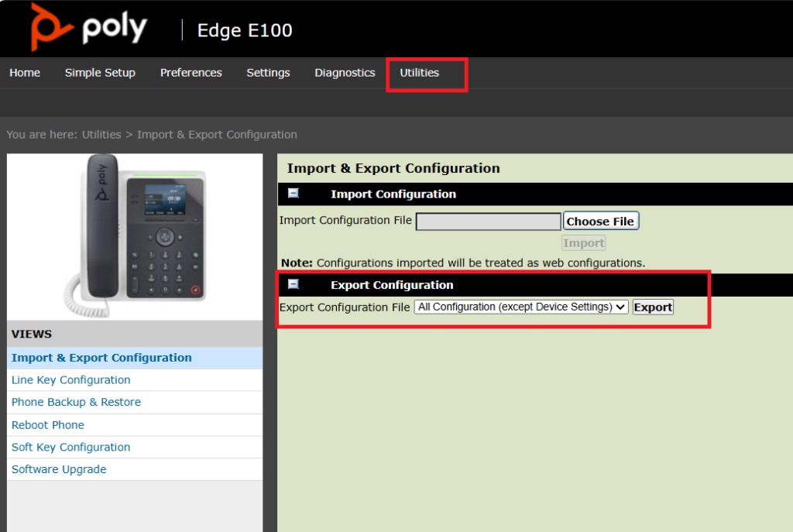793x532 pixels.
Task: Collapse the Import Configuration section
Action: (x=294, y=194)
